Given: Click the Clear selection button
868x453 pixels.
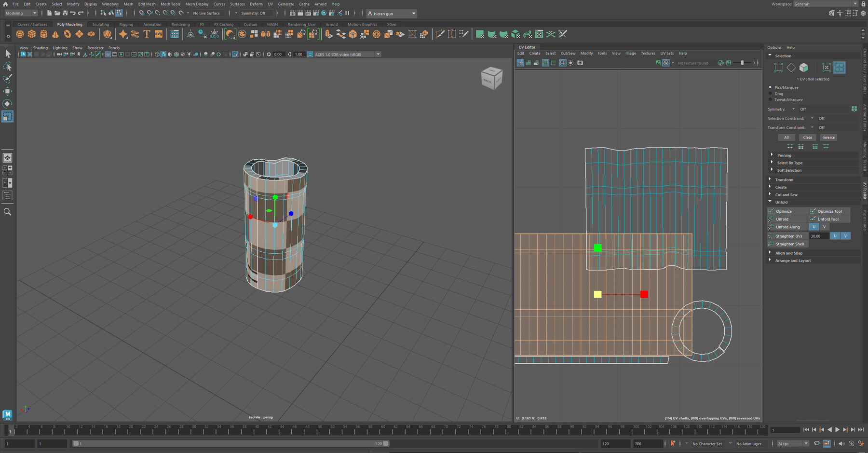Looking at the screenshot, I should 807,137.
